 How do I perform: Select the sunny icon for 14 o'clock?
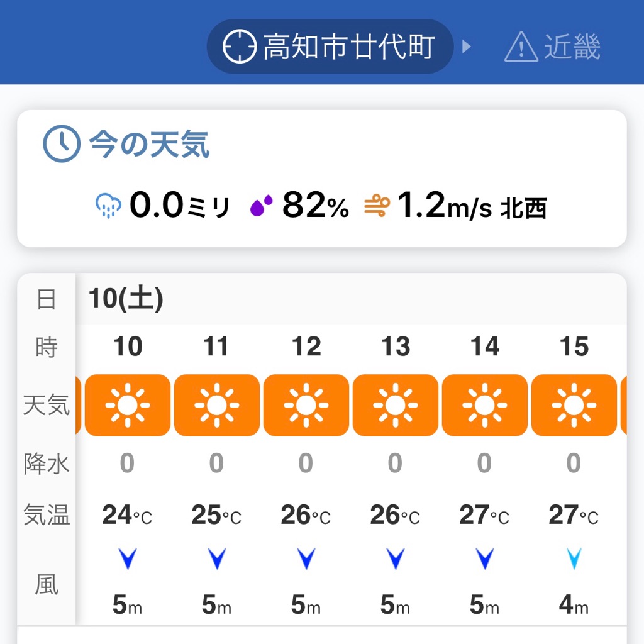tap(485, 405)
